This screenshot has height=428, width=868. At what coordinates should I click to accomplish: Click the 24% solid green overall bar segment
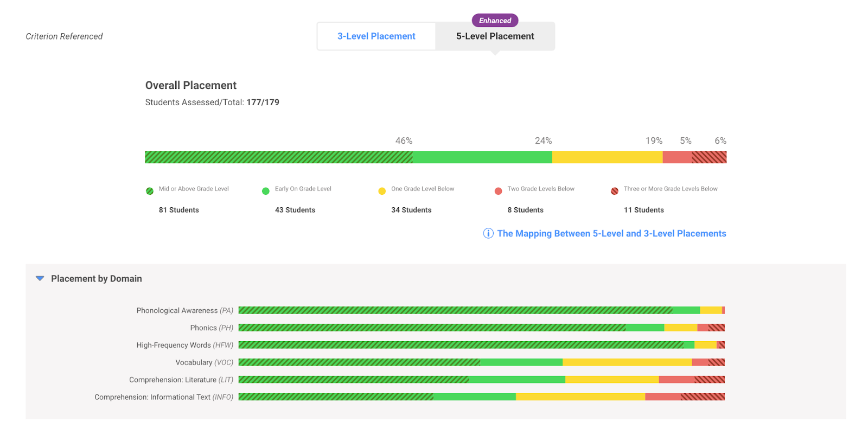[482, 157]
